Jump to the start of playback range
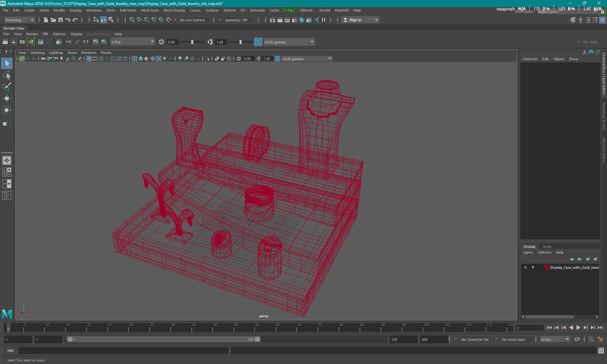This screenshot has width=607, height=364. point(549,328)
